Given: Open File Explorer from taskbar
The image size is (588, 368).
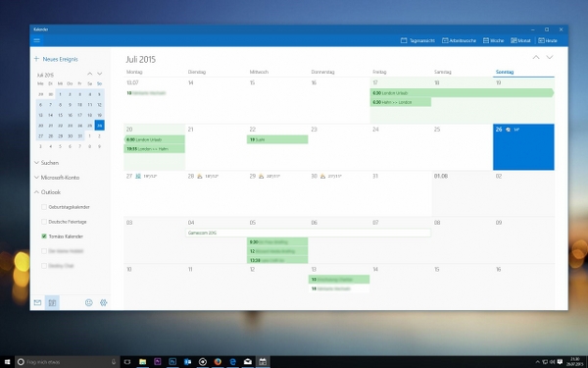Looking at the screenshot, I should tap(142, 362).
